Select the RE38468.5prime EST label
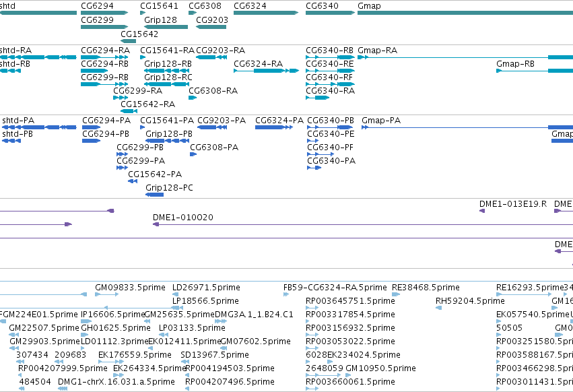The image size is (573, 392). [x=426, y=288]
